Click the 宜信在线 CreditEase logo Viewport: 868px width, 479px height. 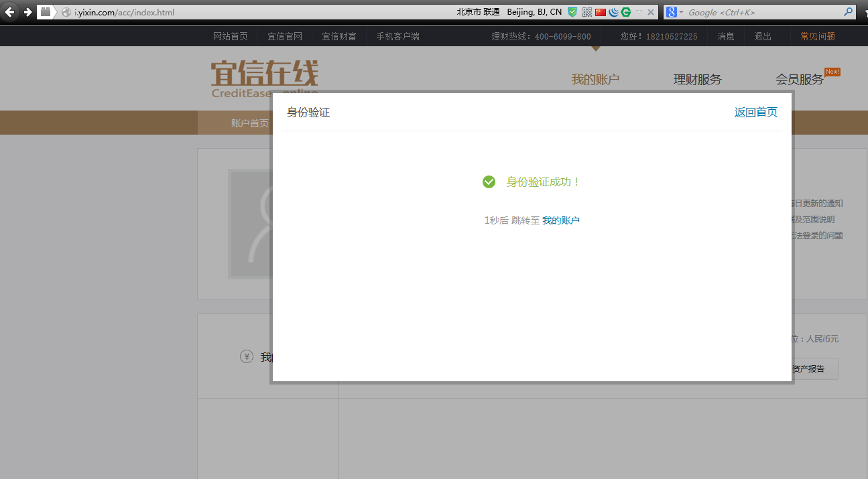265,79
